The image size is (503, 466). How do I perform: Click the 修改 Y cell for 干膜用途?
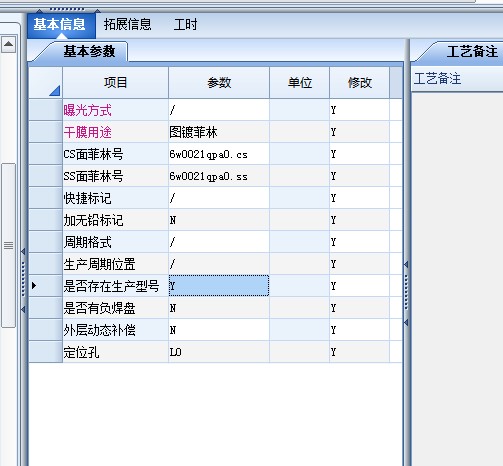(359, 132)
